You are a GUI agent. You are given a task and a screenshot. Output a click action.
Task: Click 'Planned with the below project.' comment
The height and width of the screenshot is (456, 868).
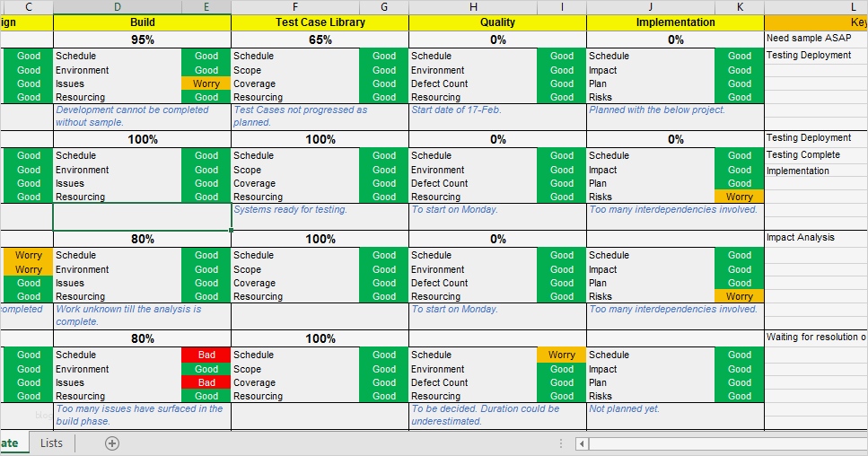click(675, 116)
